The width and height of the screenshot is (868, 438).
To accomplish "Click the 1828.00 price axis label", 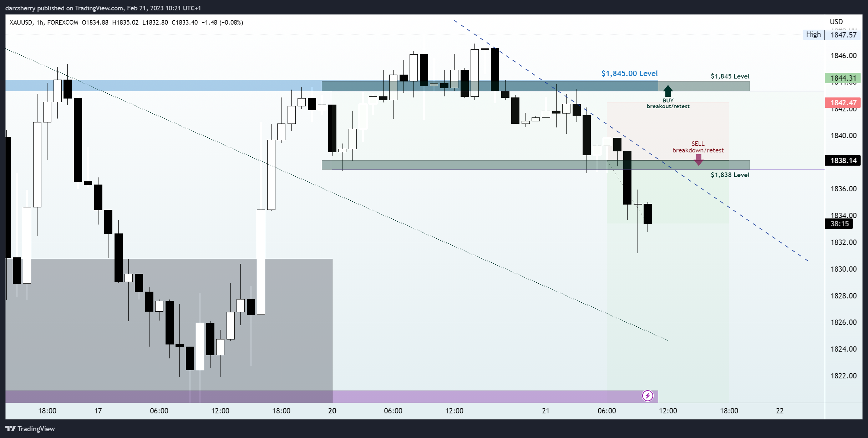I will pyautogui.click(x=843, y=296).
